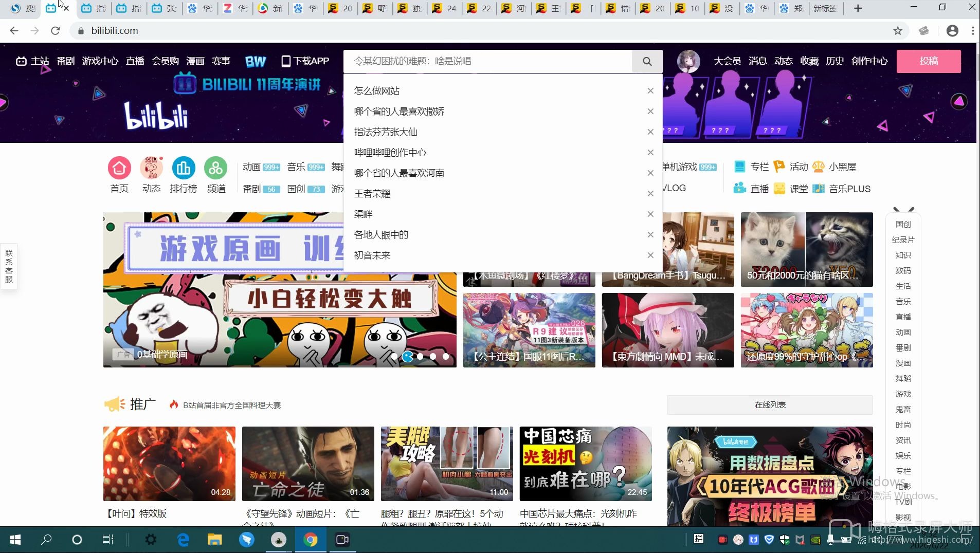Bookmark this page with star icon
This screenshot has width=980, height=553.
898,31
